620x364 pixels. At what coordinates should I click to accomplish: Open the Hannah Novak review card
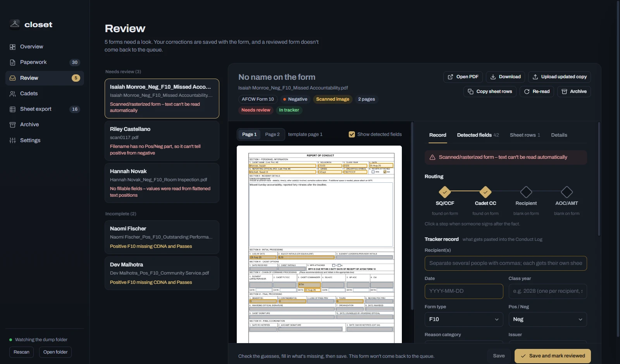[x=162, y=183]
